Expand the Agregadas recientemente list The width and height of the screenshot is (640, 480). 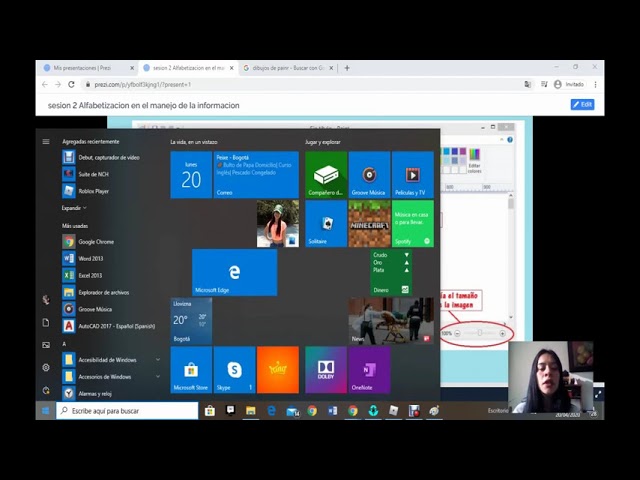(x=74, y=208)
